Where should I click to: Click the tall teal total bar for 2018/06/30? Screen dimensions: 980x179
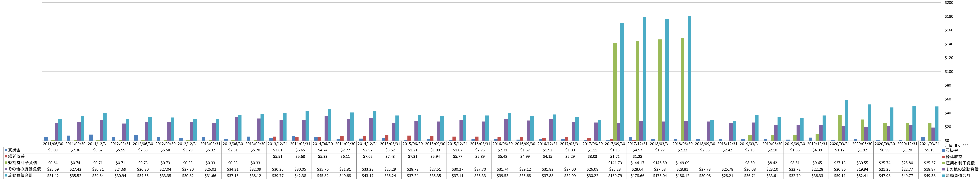point(689,78)
